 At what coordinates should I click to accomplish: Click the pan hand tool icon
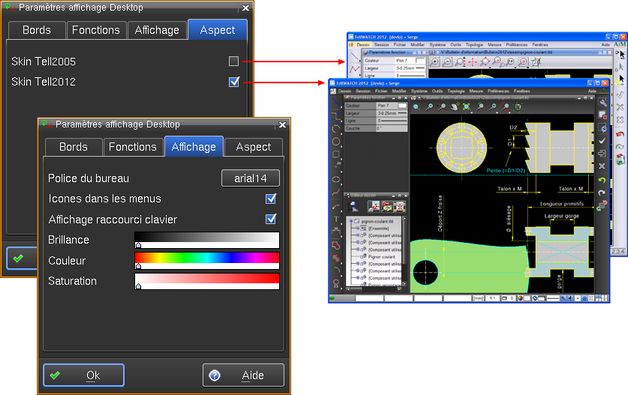point(454,107)
